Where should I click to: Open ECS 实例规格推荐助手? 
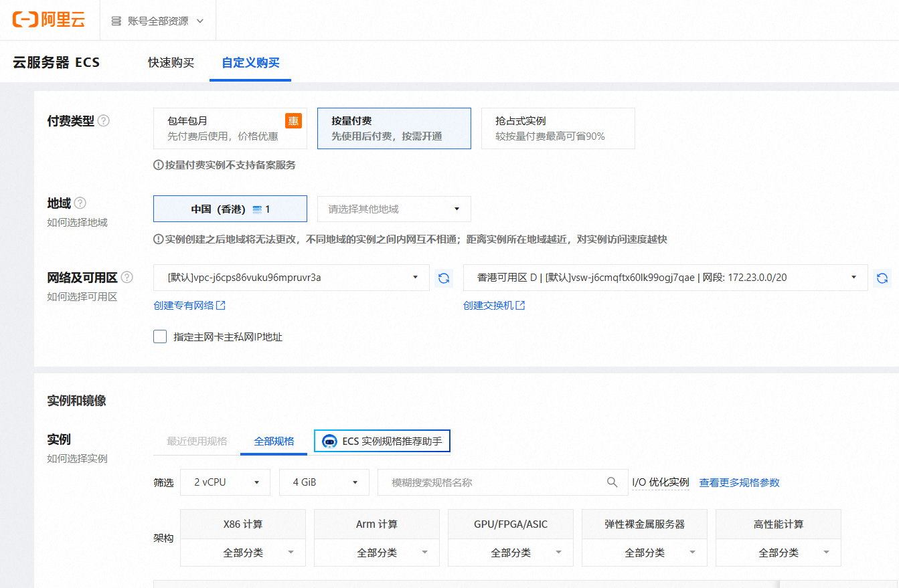[382, 442]
